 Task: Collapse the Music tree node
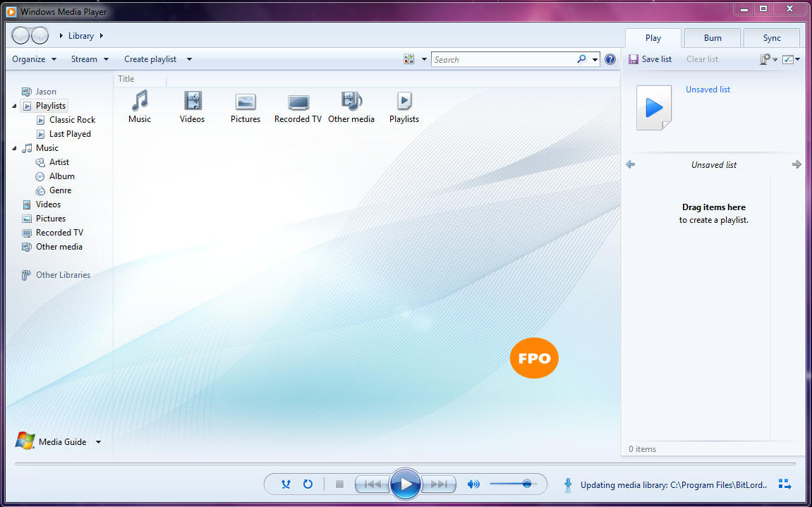pyautogui.click(x=15, y=148)
